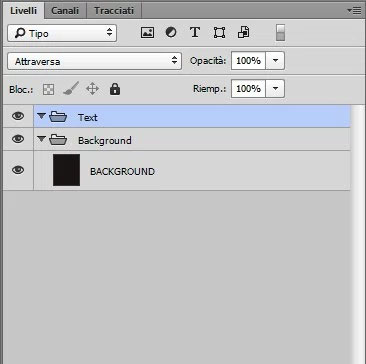This screenshot has width=366, height=364.
Task: Lock image pixels brush icon
Action: (71, 89)
